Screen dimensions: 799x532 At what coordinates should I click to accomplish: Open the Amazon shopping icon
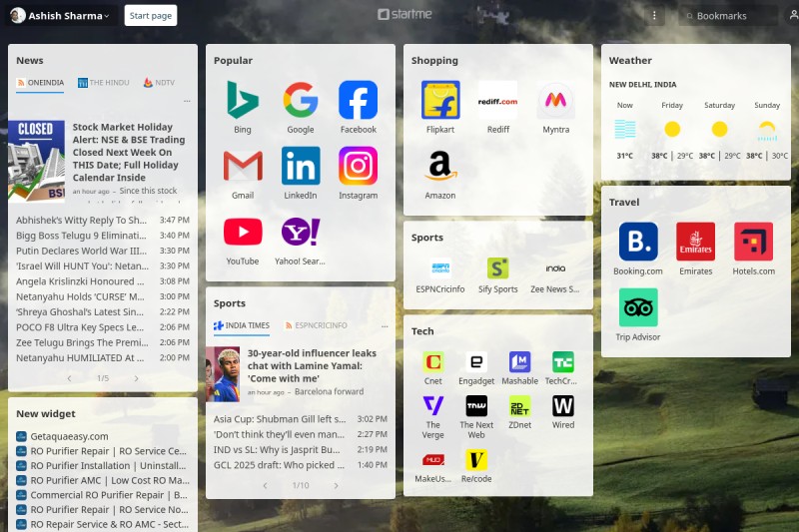pos(440,166)
